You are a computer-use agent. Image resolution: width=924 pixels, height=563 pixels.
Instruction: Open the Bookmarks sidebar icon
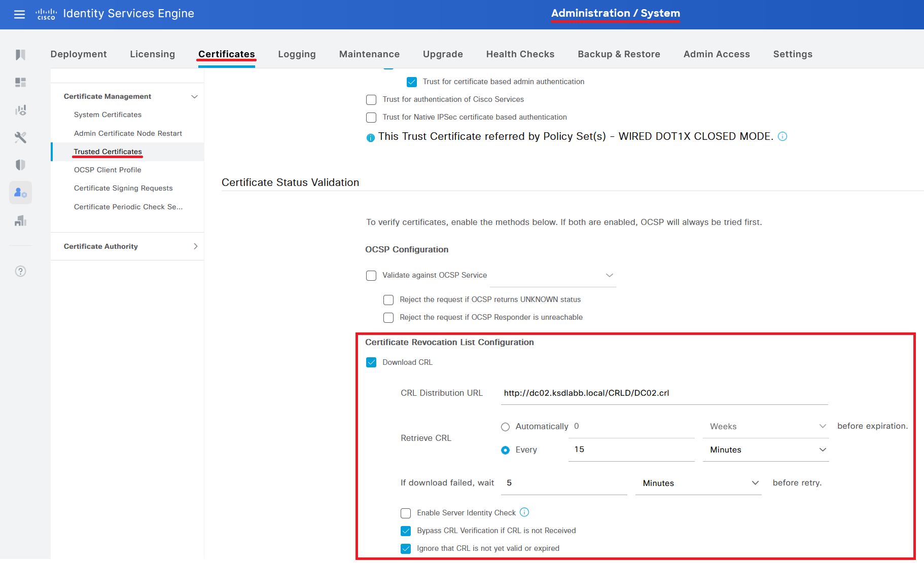(x=20, y=55)
